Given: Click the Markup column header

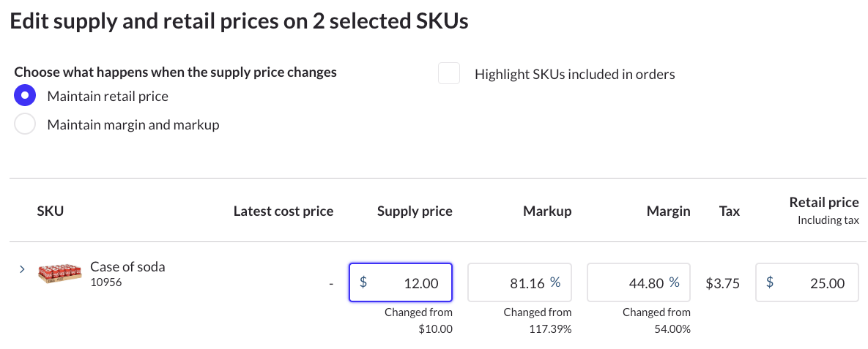Looking at the screenshot, I should (547, 211).
